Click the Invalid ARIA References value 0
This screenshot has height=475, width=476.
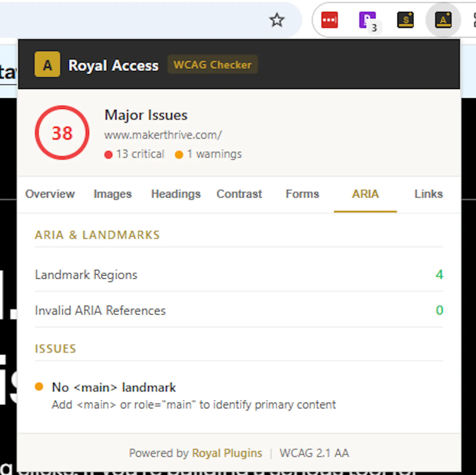[439, 310]
